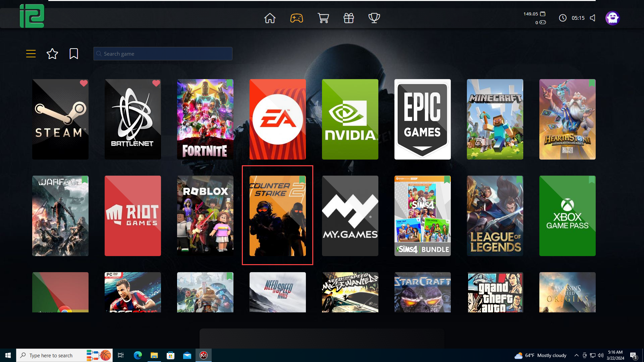Mute sound with the speaker icon
The height and width of the screenshot is (362, 644).
click(x=593, y=18)
